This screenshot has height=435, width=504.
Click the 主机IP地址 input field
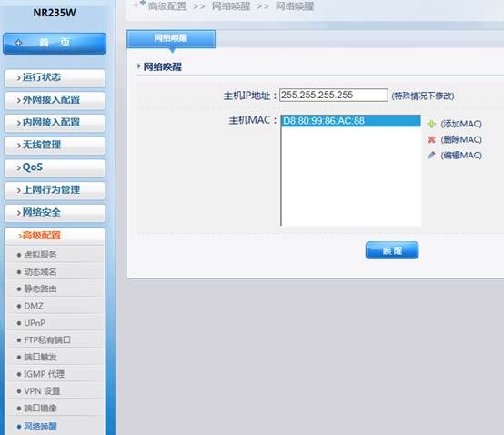click(x=334, y=96)
